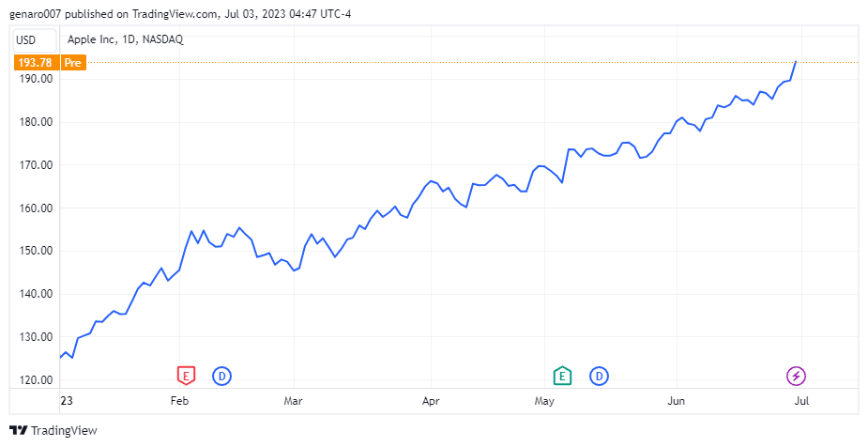Click the green earnings marker in May

pos(562,377)
